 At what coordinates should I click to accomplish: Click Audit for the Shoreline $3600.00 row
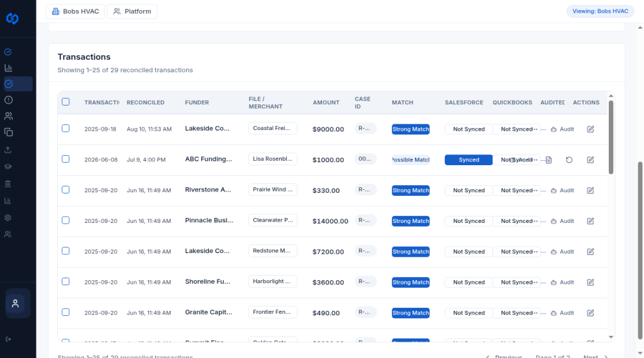[562, 282]
